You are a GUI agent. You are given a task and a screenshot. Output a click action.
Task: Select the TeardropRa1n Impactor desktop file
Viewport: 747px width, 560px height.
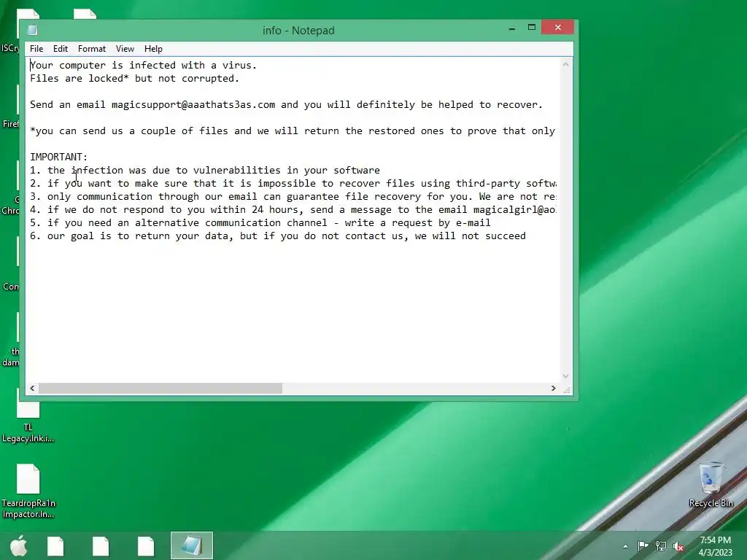[x=28, y=491]
